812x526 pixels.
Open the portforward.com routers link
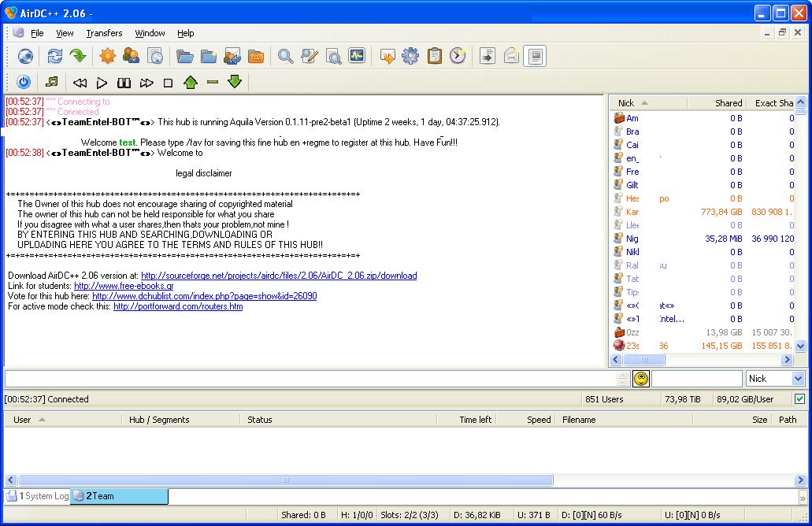click(x=178, y=306)
